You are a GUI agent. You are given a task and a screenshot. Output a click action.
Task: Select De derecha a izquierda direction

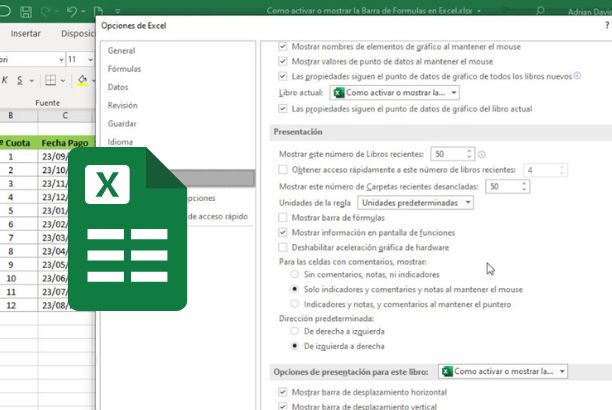coord(295,331)
